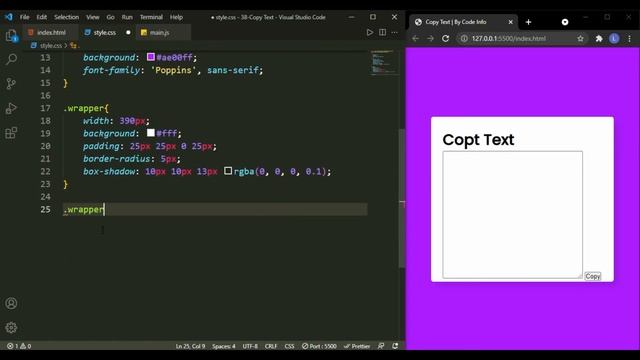Click the feedback icon in status bar
Viewport: 640px width, 360px height.
381,346
